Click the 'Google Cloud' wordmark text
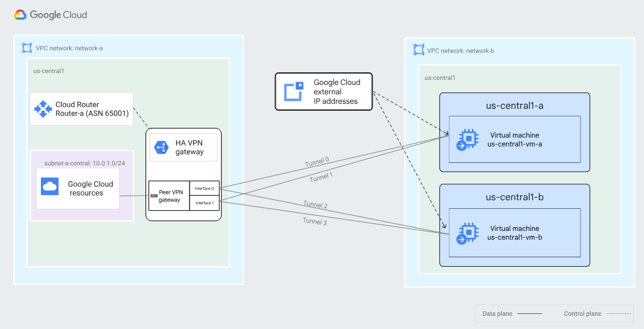 tap(59, 15)
